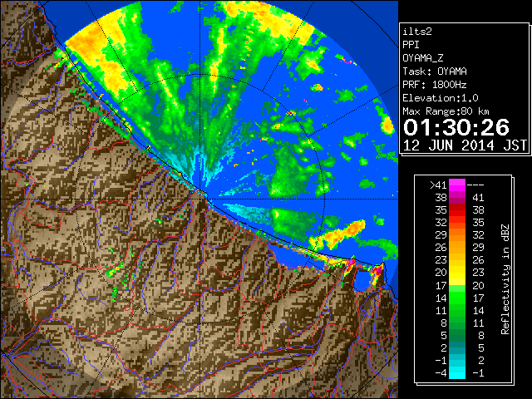Click the 'PRF: 1800Hz' text
Image resolution: width=532 pixels, height=399 pixels.
point(435,85)
